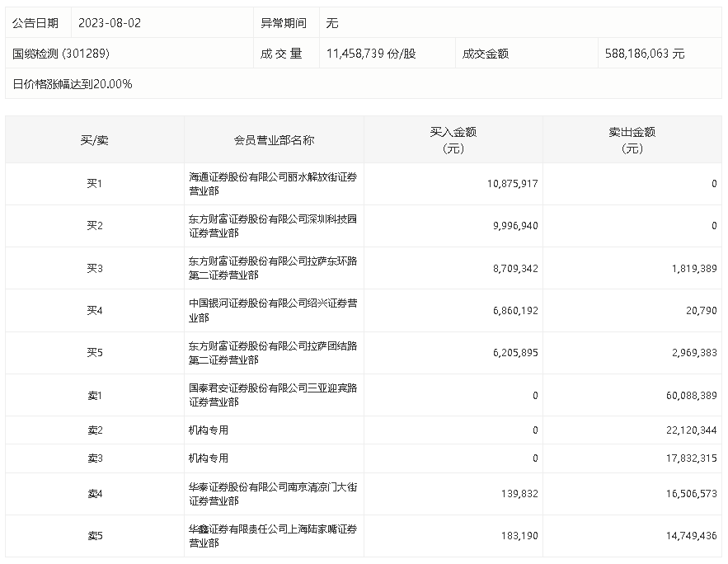Viewport: 728px width, 564px height.
Task: Click 东方财富证券拉萨团结路第二证券营业部 name
Action: (273, 353)
